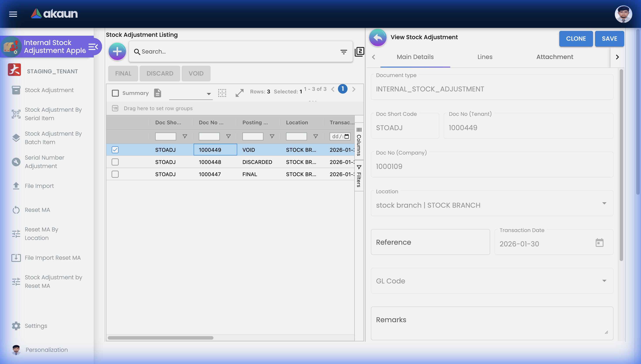This screenshot has width=641, height=364.
Task: Open the GL Code dropdown
Action: point(604,281)
